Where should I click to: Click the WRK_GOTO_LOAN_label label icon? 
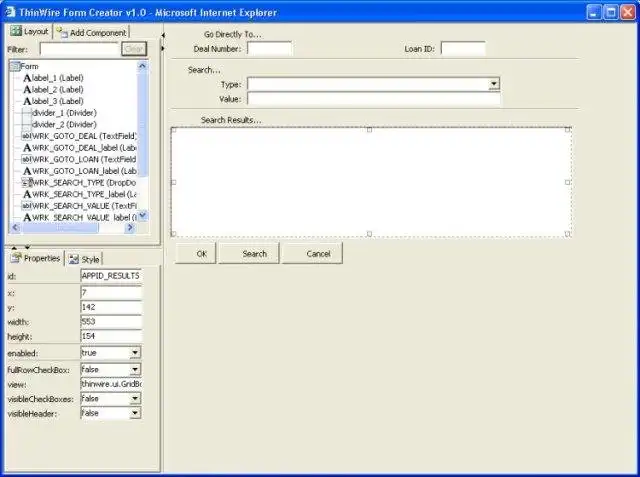27,171
